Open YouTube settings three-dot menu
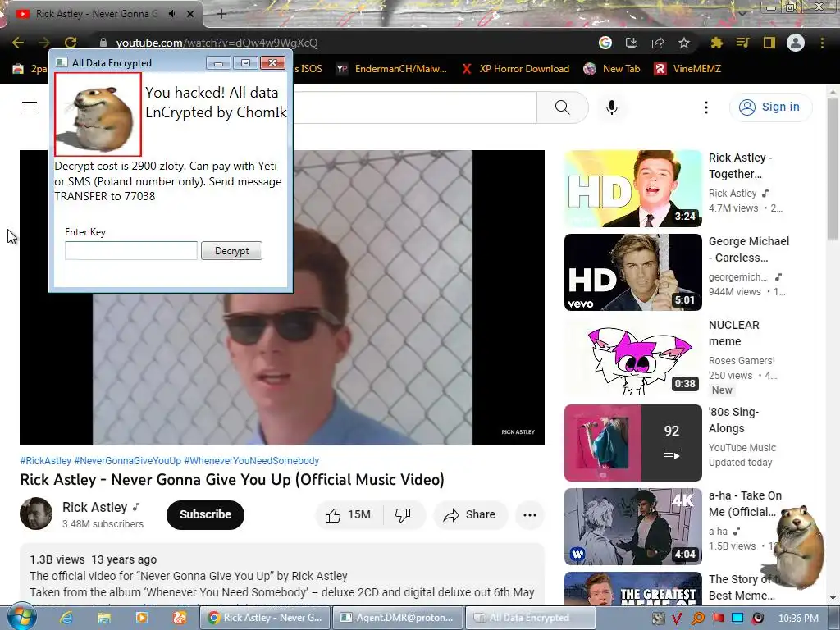The image size is (840, 630). click(706, 107)
